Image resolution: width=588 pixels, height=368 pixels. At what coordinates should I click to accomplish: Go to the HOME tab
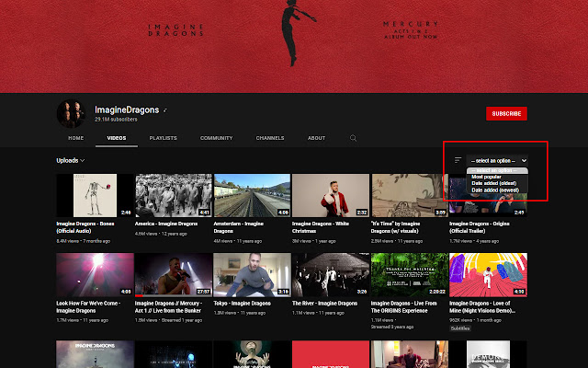tap(75, 138)
